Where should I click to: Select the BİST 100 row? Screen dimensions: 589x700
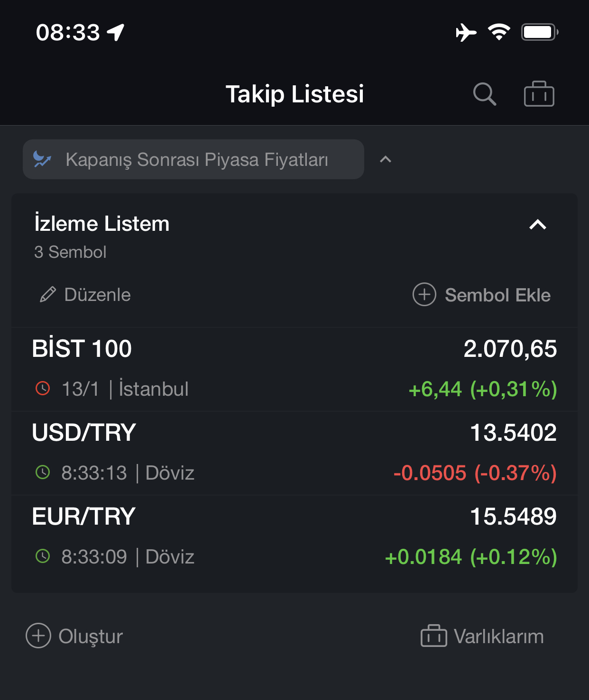pos(294,369)
